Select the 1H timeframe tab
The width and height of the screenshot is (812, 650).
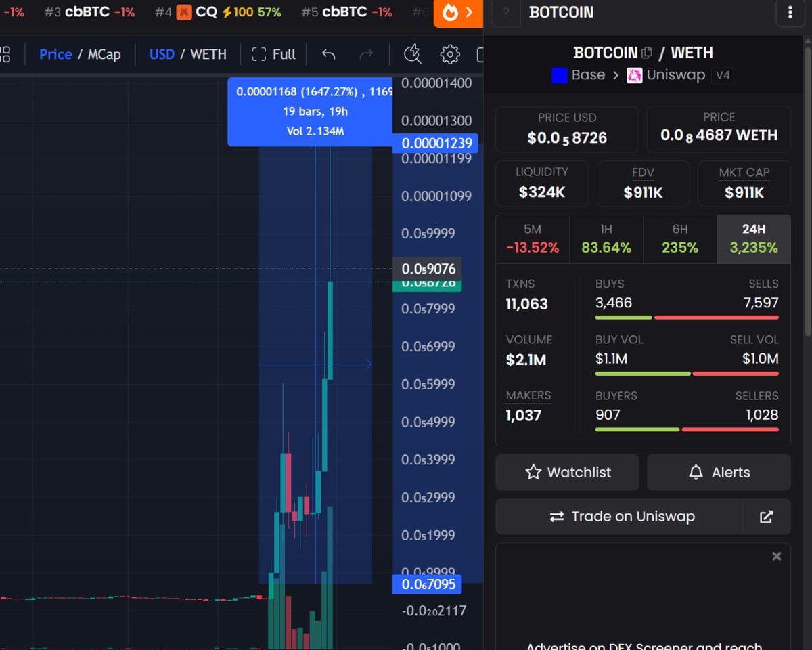click(x=606, y=238)
